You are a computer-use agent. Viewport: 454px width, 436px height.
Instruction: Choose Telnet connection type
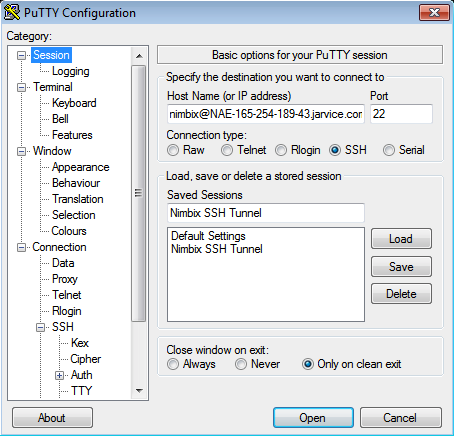[x=227, y=150]
